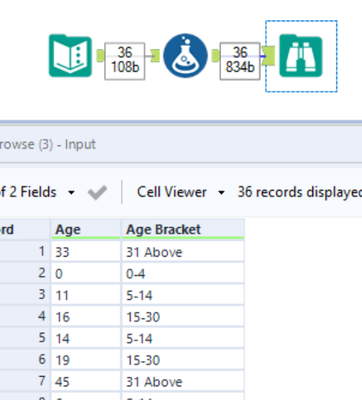362x400 pixels.
Task: Select the 36 834b connection label
Action: click(x=240, y=61)
